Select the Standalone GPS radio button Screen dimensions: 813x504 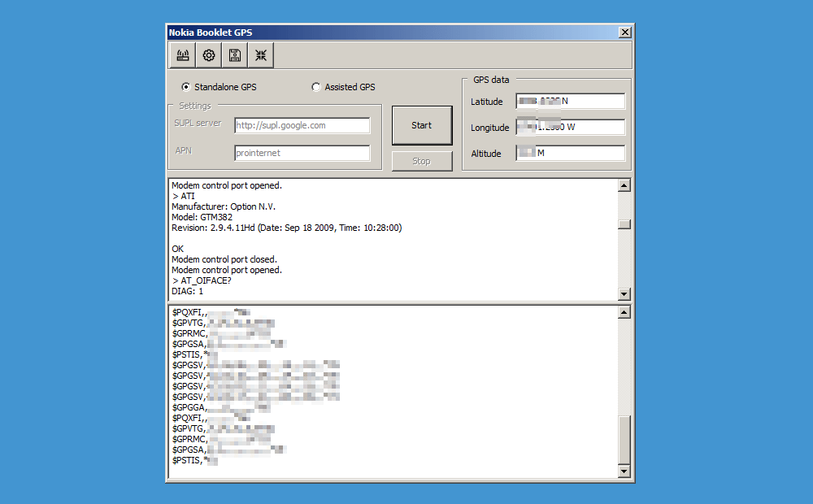point(186,87)
